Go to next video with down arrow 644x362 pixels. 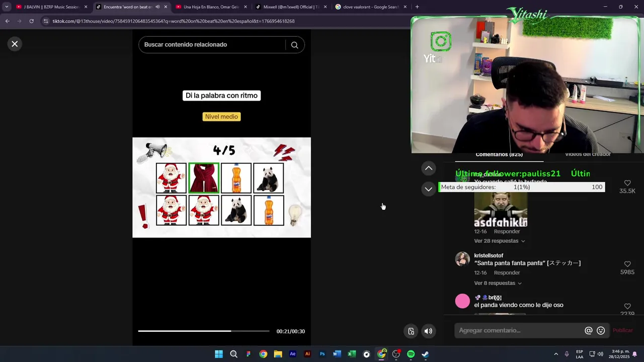[x=428, y=189]
